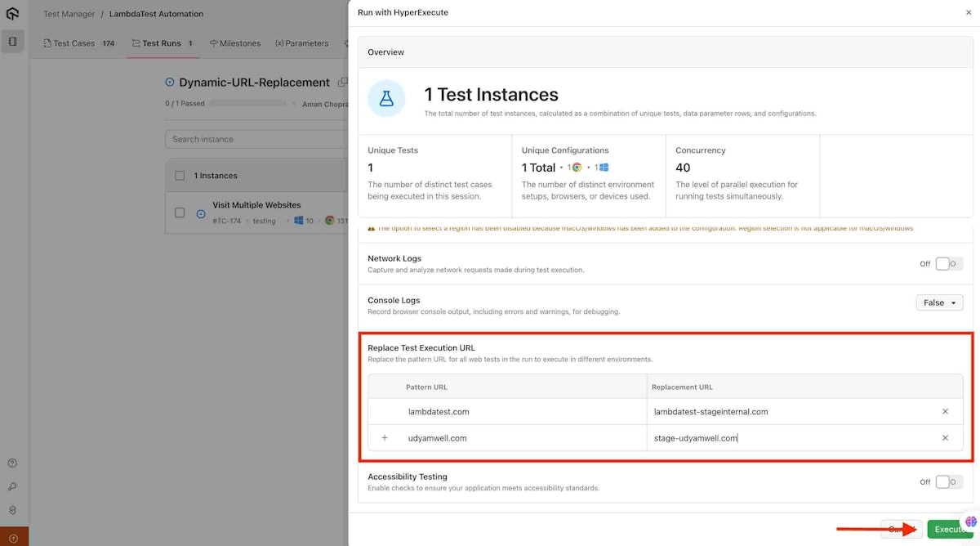Click the LambdaTest logo icon

tap(12, 13)
